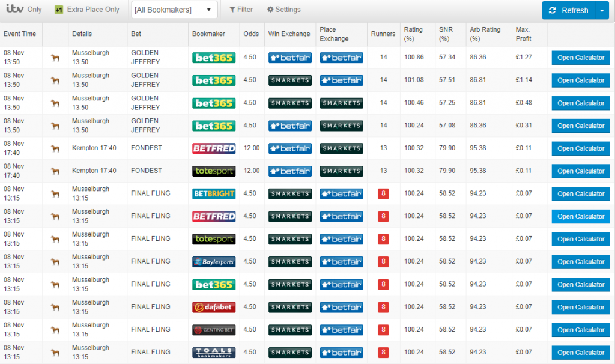The width and height of the screenshot is (615, 364).
Task: Click the BetBright logo in the FINAL FLING row
Action: click(x=213, y=193)
